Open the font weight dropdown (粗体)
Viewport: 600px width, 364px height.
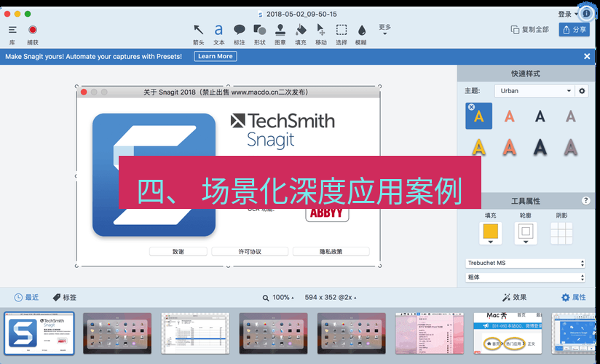pyautogui.click(x=525, y=277)
